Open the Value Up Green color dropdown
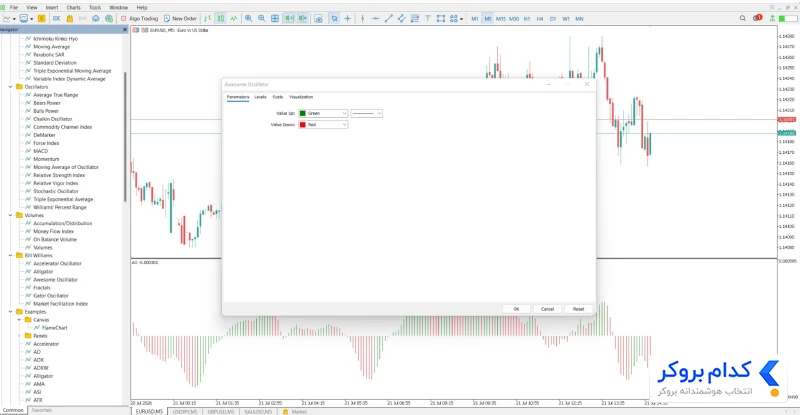Viewport: 800px width, 415px height. [323, 113]
